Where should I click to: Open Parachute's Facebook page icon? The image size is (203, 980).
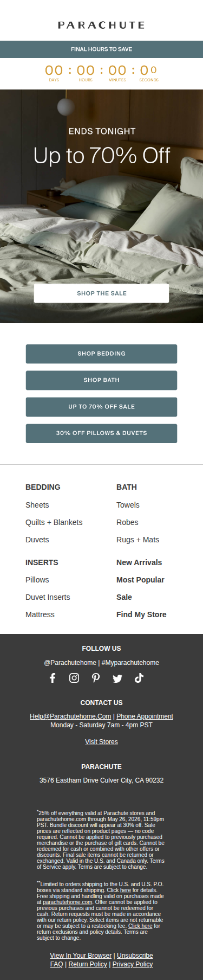53,678
